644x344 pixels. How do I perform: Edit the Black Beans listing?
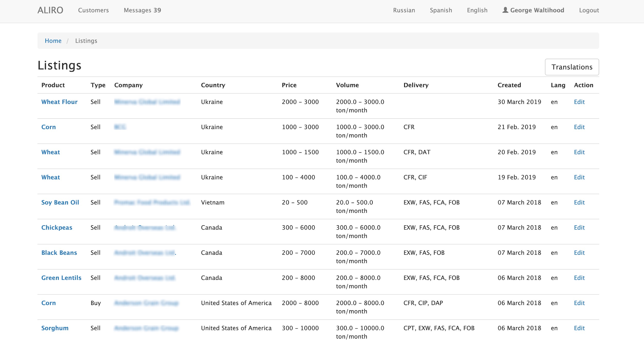(579, 253)
